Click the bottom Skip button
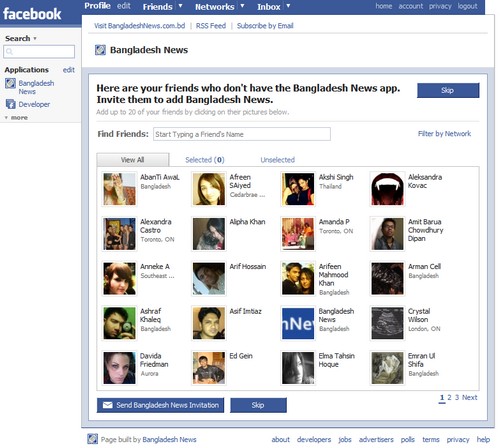 (x=258, y=405)
